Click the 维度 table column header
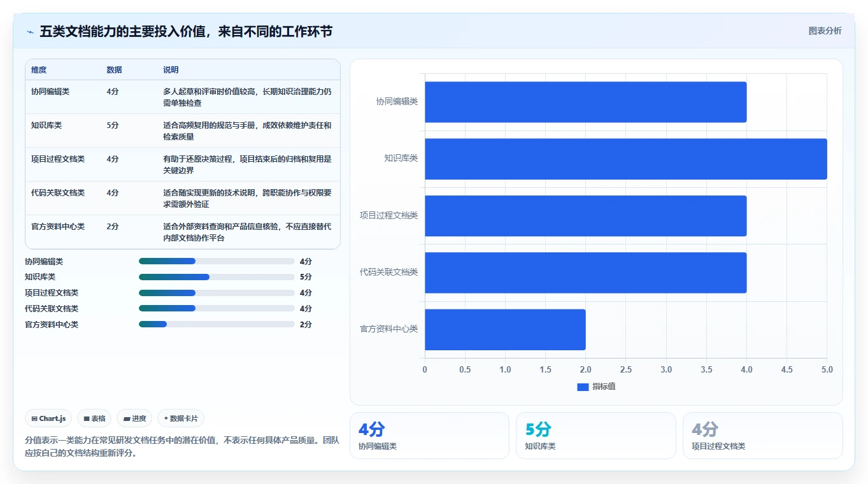This screenshot has height=484, width=868. click(39, 70)
